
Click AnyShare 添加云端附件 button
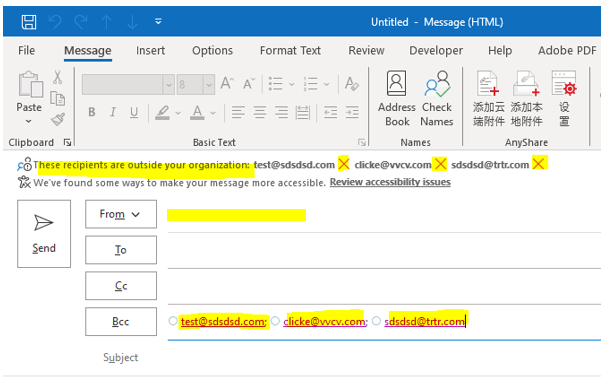point(488,98)
